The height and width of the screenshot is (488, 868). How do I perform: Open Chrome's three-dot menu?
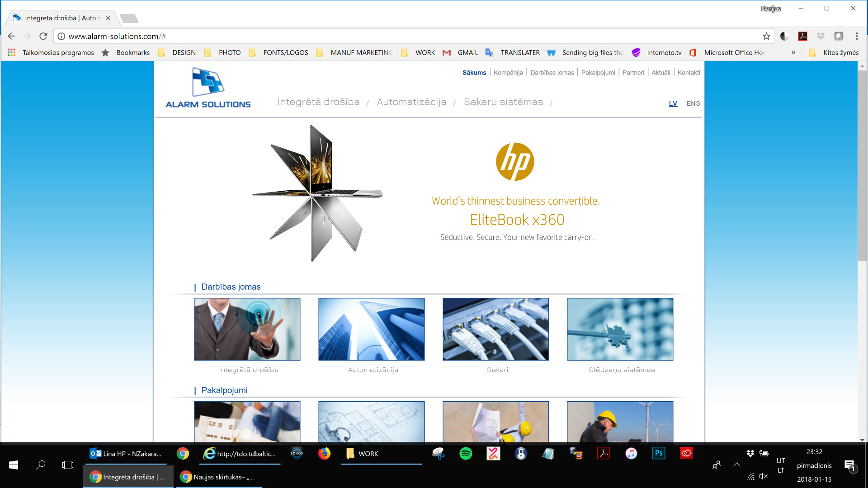(857, 36)
